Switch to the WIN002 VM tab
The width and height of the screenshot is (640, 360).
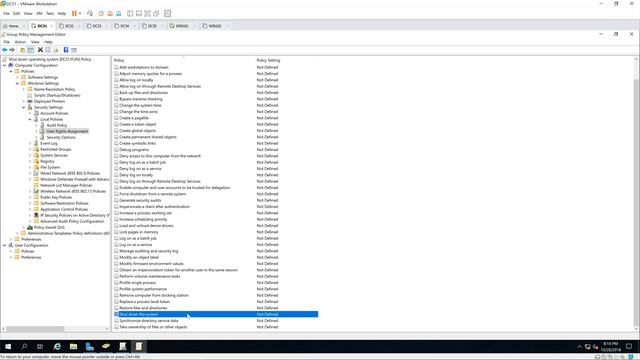[x=215, y=26]
